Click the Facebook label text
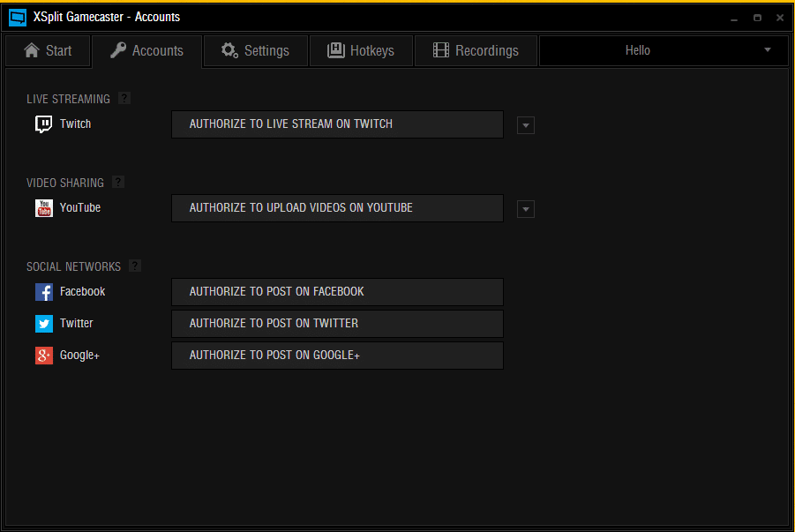795x532 pixels. 83,291
